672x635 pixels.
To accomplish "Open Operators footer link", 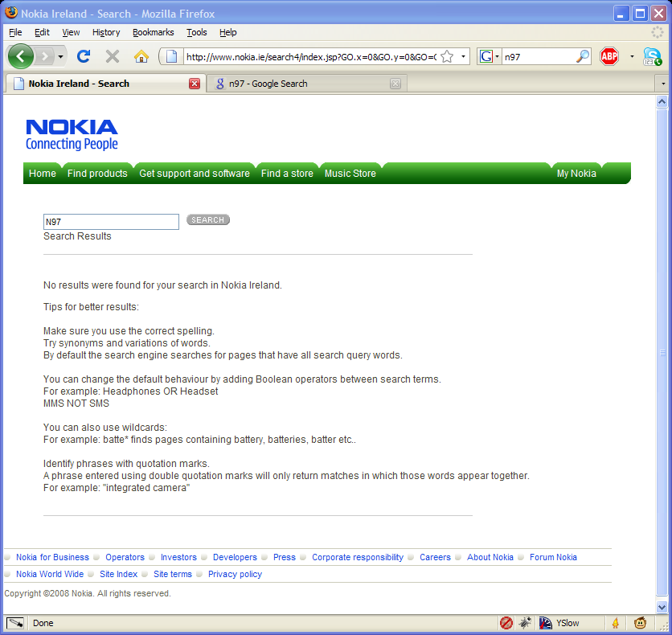I will [x=125, y=557].
